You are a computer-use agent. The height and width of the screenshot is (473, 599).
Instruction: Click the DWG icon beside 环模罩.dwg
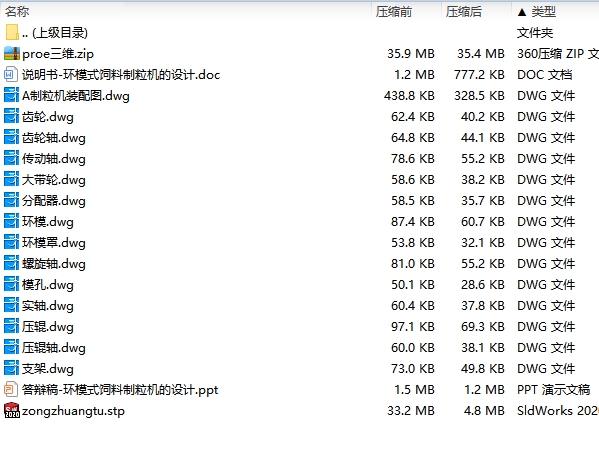tap(11, 243)
